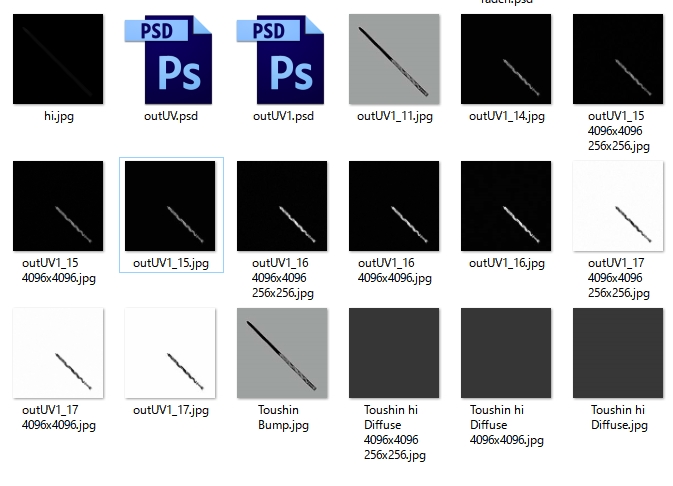Select the outUV1_17.jpg white thumbnail

click(x=170, y=353)
